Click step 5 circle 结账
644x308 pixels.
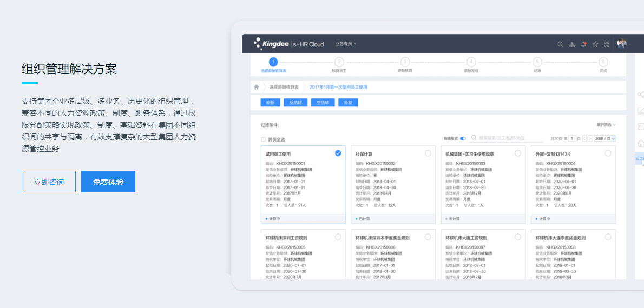(537, 62)
